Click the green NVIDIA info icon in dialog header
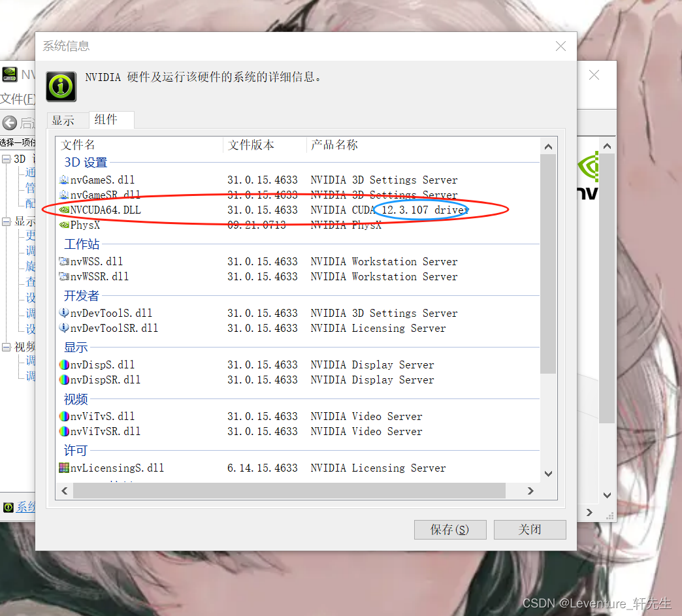682x616 pixels. [x=60, y=86]
